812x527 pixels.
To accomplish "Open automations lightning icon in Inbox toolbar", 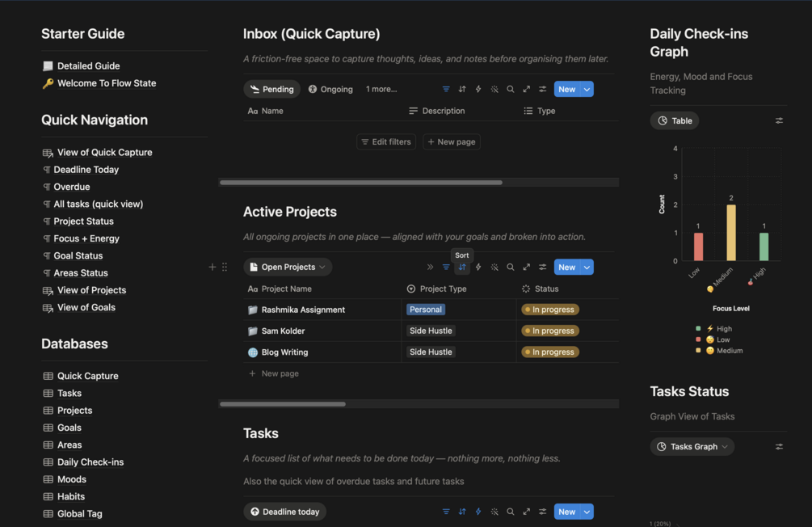I will pyautogui.click(x=478, y=89).
